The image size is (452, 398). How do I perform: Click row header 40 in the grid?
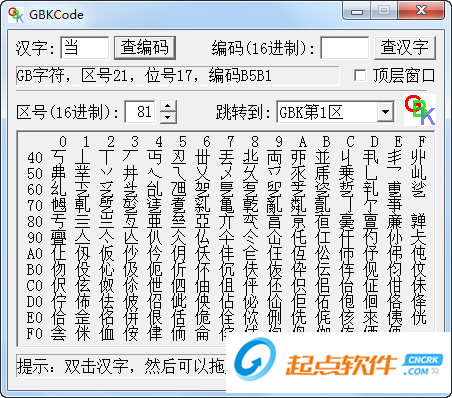point(35,157)
